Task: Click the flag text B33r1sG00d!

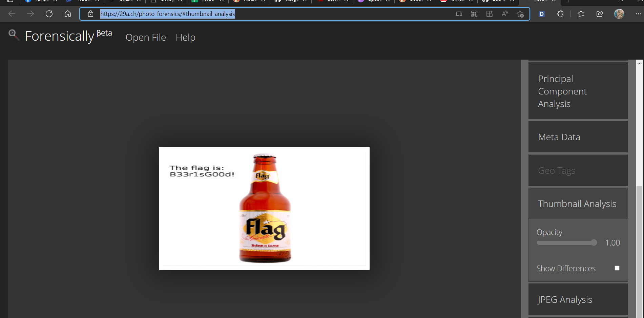Action: click(202, 174)
